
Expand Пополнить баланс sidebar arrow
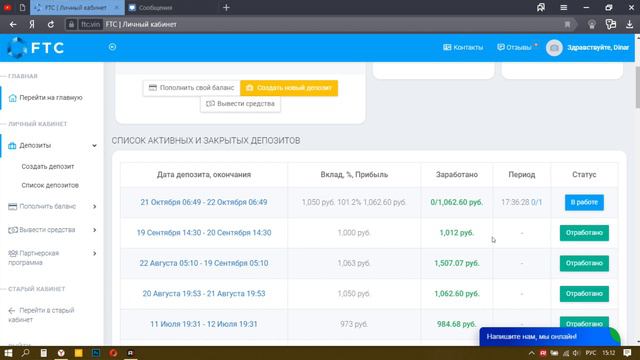[94, 207]
